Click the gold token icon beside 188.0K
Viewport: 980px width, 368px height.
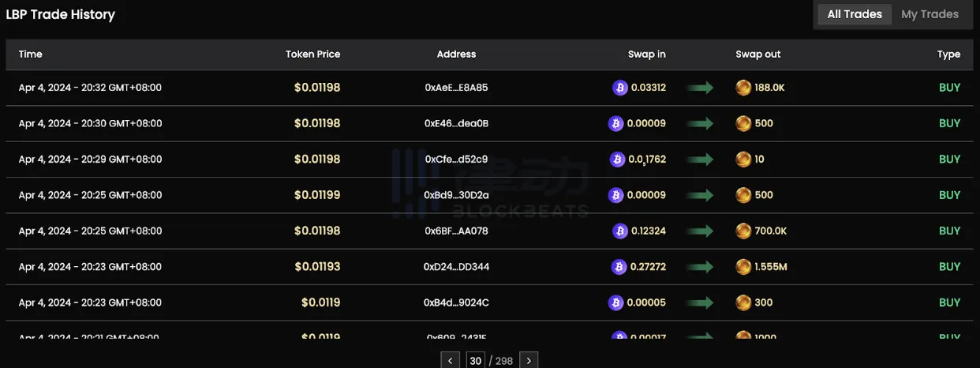pos(743,88)
